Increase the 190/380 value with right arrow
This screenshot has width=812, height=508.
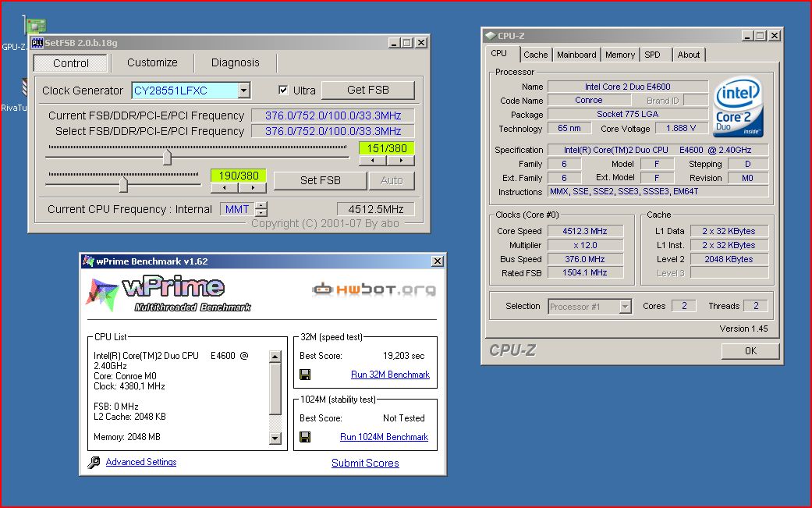[252, 187]
